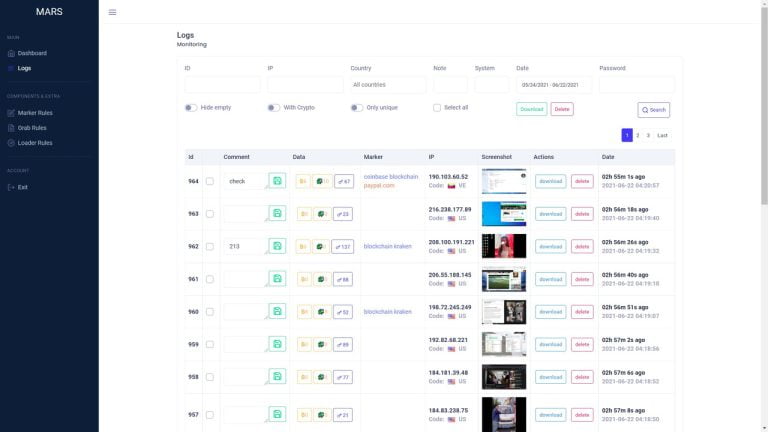Save comment for log 961

[x=277, y=279]
